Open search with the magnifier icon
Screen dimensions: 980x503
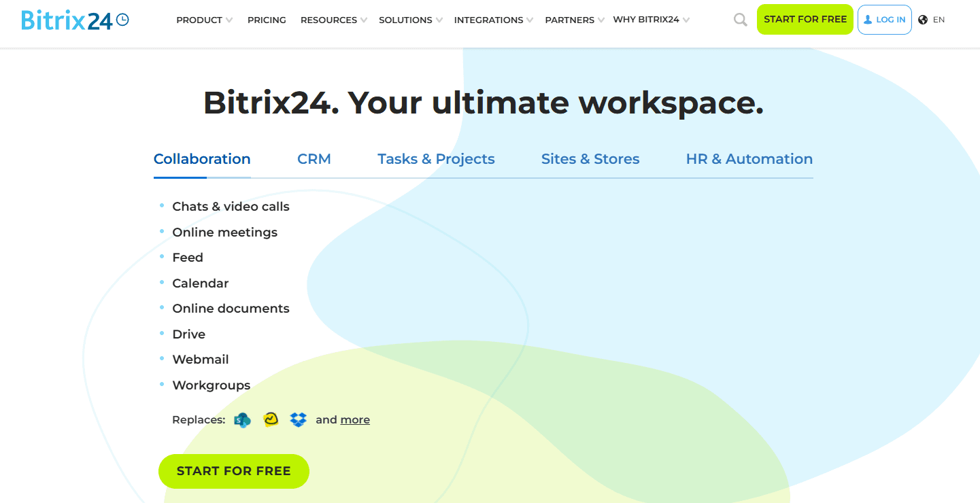tap(741, 20)
